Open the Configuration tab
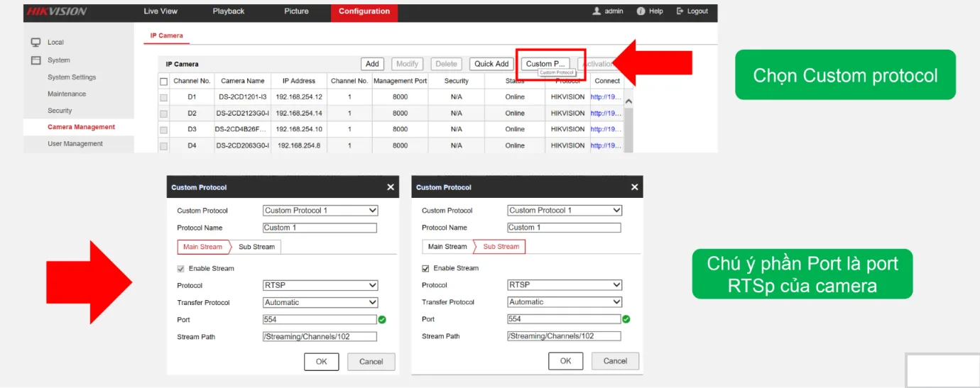This screenshot has width=980, height=388. (x=364, y=11)
